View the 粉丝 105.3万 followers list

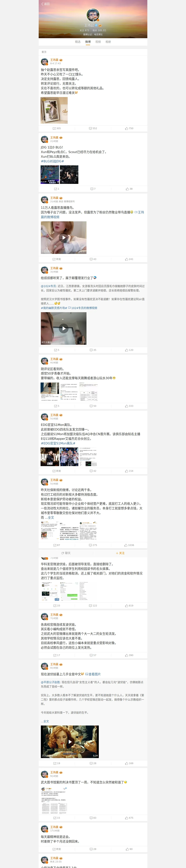pyautogui.click(x=99, y=30)
